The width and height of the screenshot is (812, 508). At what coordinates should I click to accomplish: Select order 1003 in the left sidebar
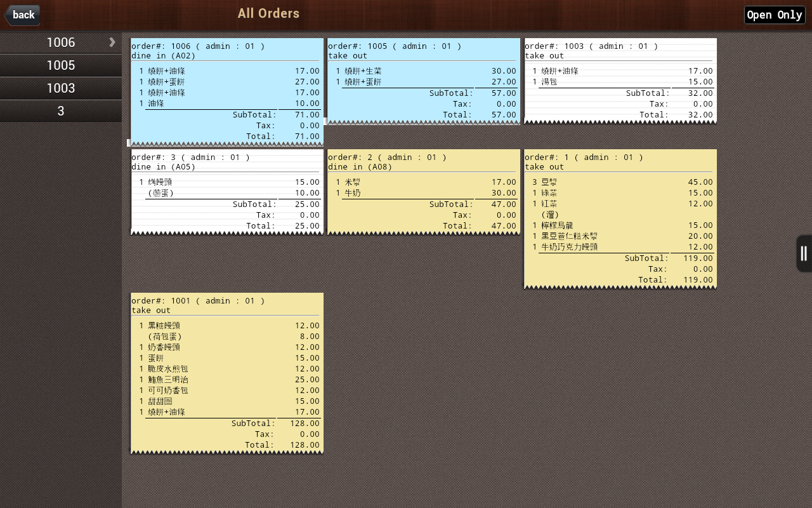(x=61, y=88)
